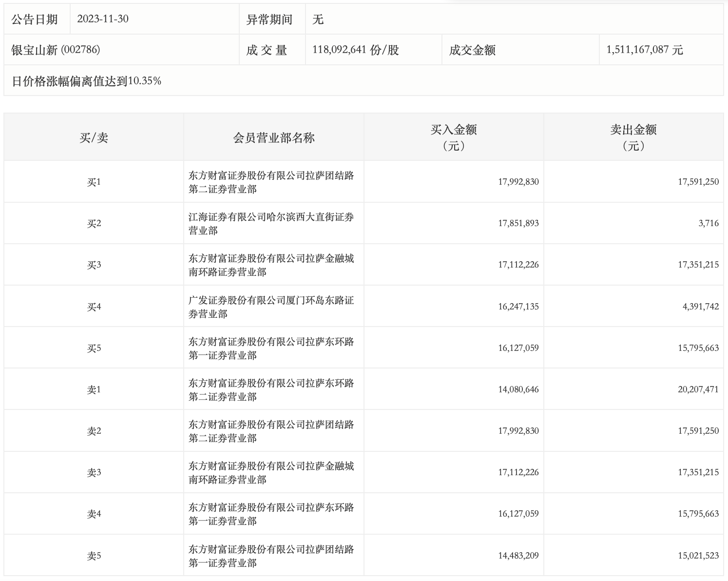Select the 卖2 row label
The height and width of the screenshot is (581, 728).
94,431
